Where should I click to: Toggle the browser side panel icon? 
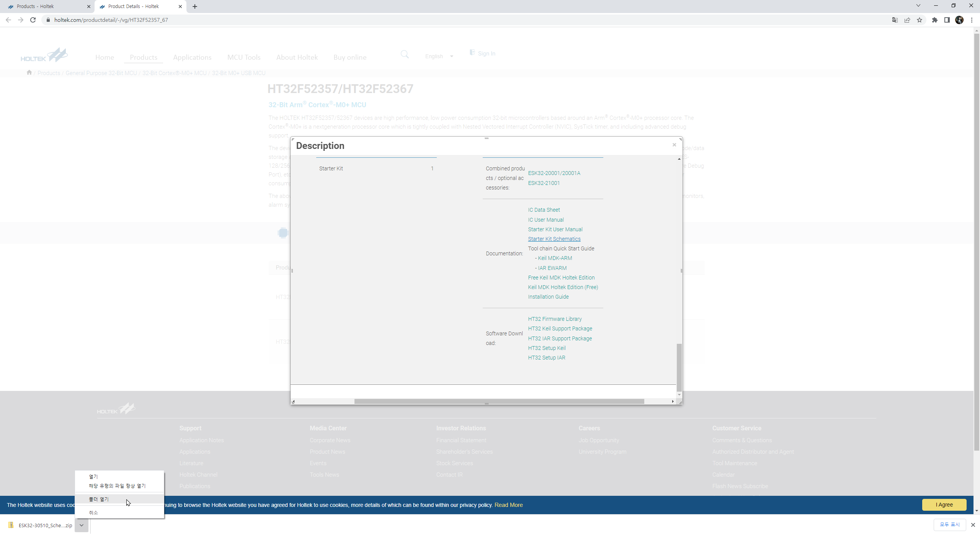(947, 20)
